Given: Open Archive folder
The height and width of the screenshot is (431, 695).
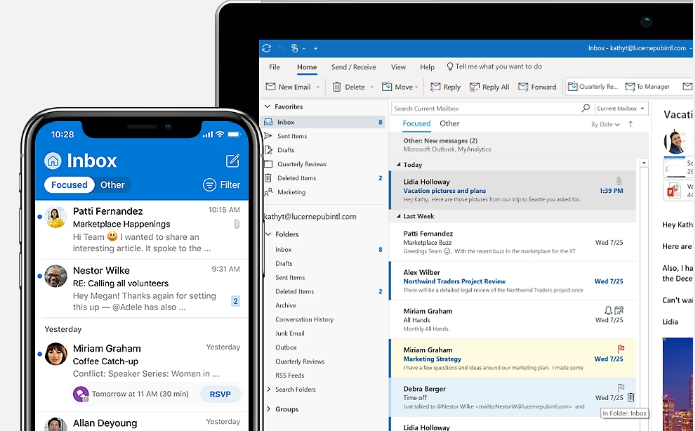Looking at the screenshot, I should [x=285, y=306].
